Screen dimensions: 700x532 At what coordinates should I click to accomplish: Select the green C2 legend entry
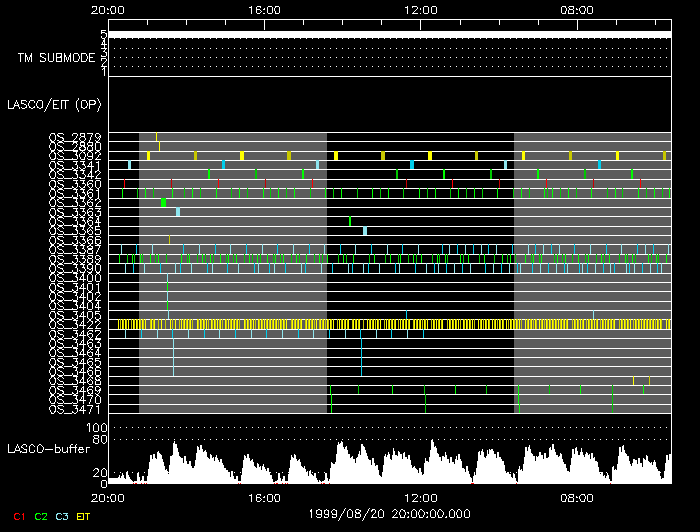(41, 516)
